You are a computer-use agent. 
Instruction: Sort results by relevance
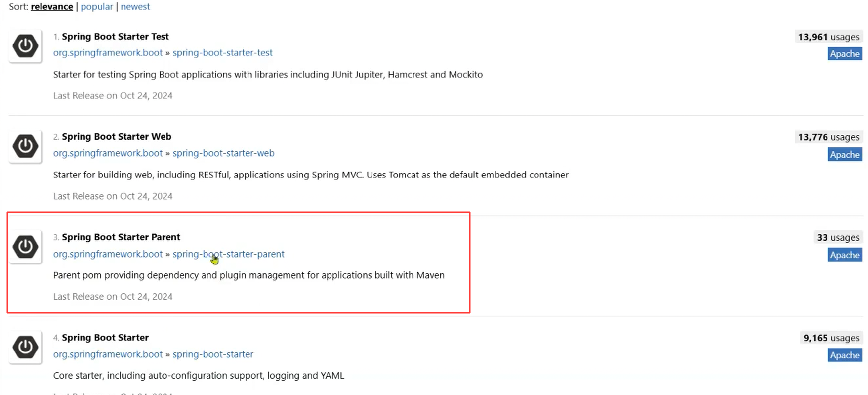point(52,7)
